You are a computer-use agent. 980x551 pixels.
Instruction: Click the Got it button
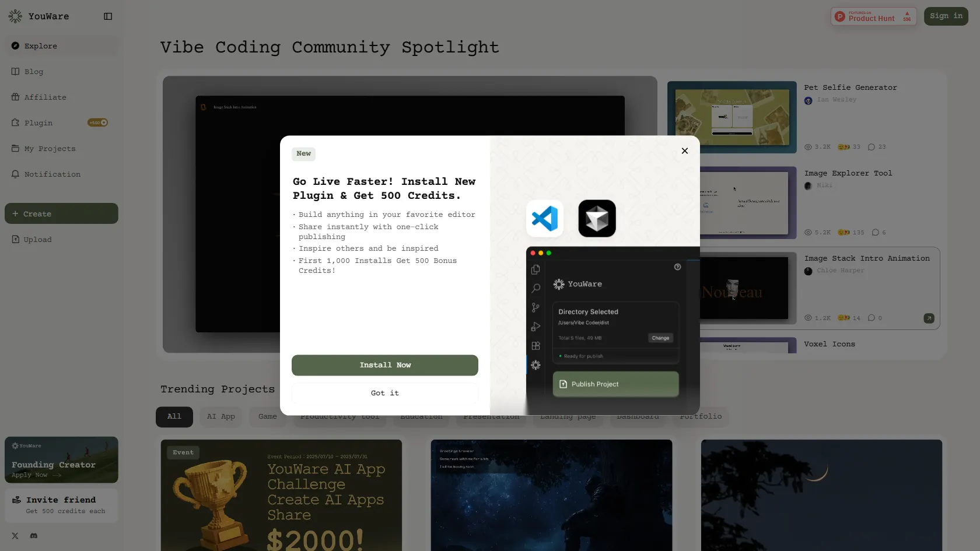point(385,393)
